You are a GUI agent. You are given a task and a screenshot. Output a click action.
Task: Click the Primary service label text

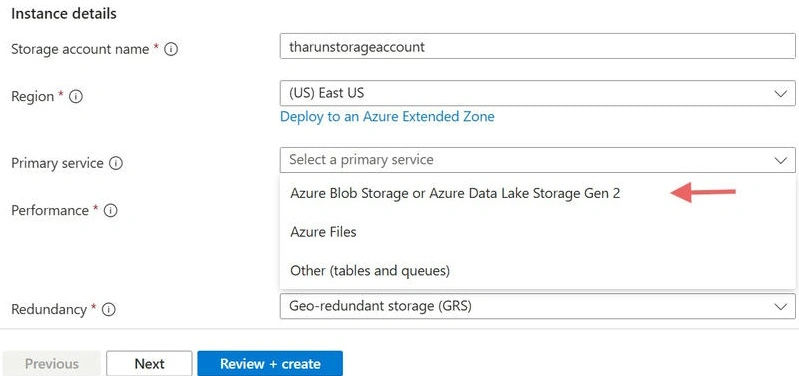[x=57, y=164]
